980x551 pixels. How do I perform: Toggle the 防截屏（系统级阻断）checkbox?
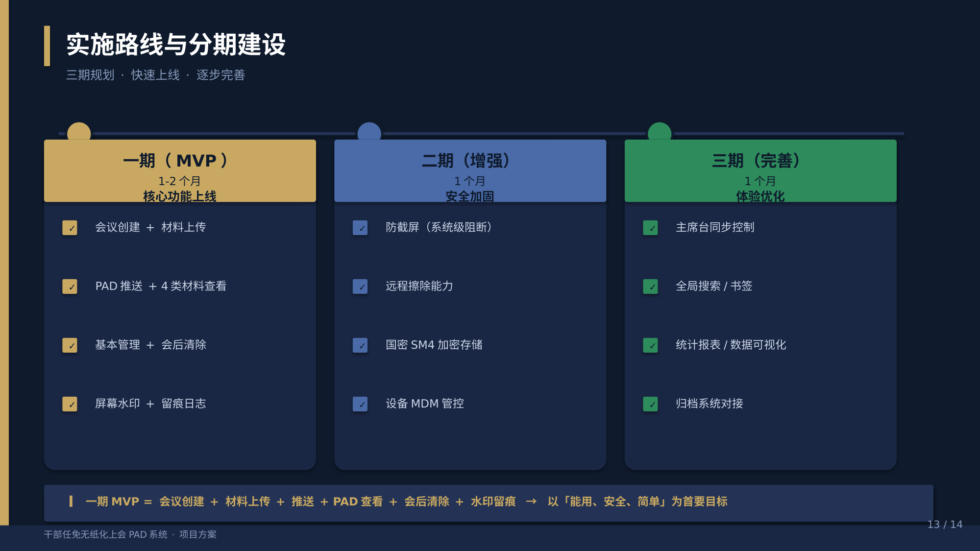360,228
